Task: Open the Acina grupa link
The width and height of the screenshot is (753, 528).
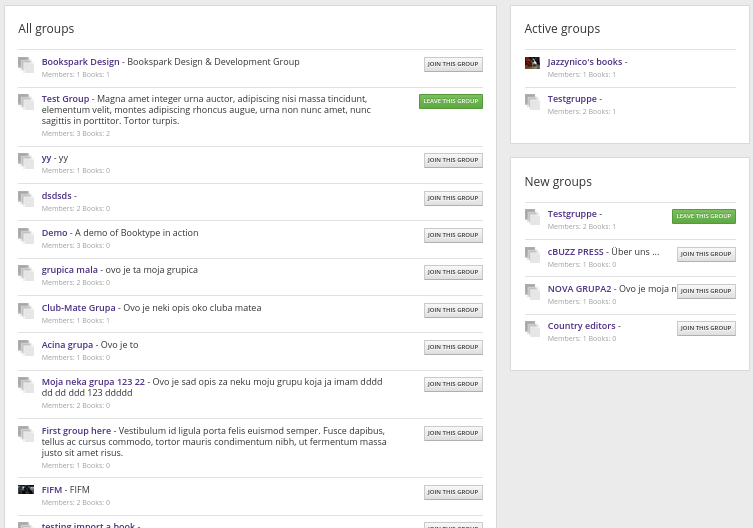Action: pyautogui.click(x=67, y=345)
